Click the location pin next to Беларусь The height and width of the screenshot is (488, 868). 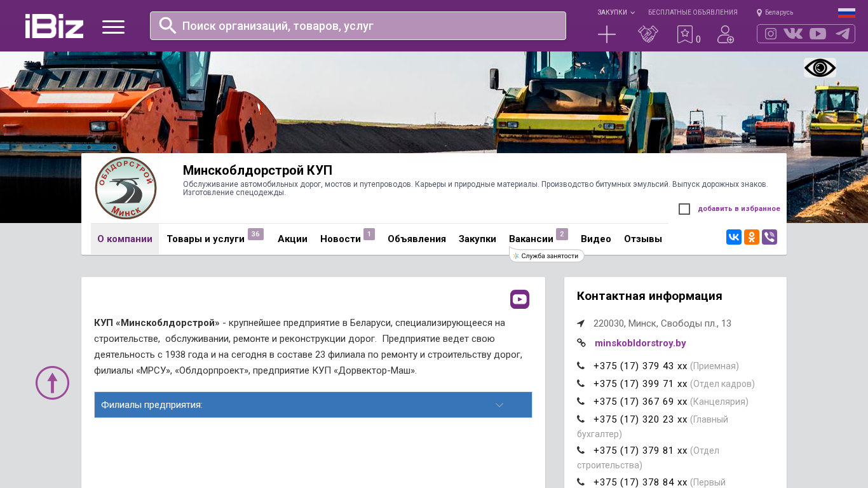pyautogui.click(x=759, y=13)
